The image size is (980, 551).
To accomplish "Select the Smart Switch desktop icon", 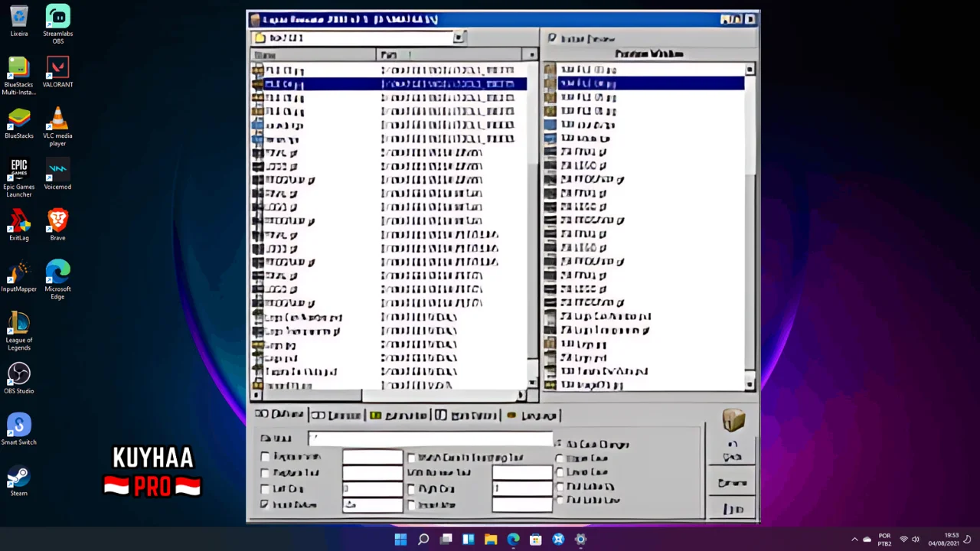I will tap(19, 430).
